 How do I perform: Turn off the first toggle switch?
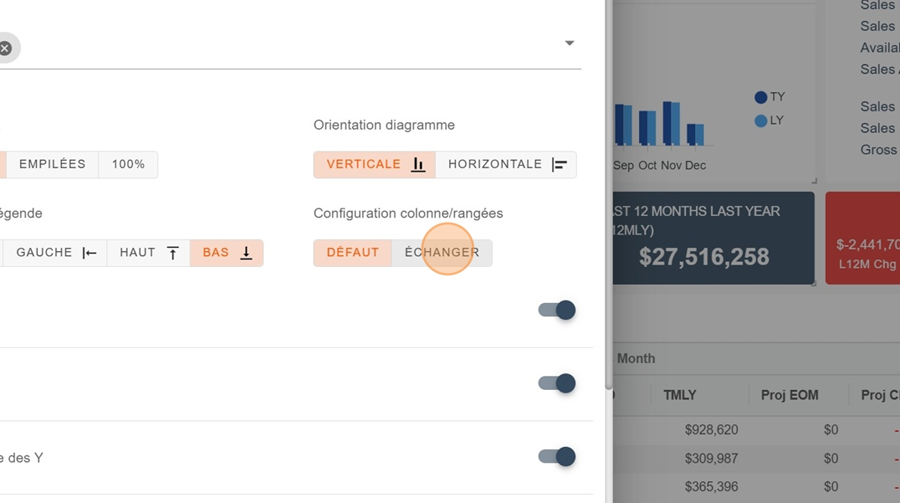pyautogui.click(x=557, y=310)
